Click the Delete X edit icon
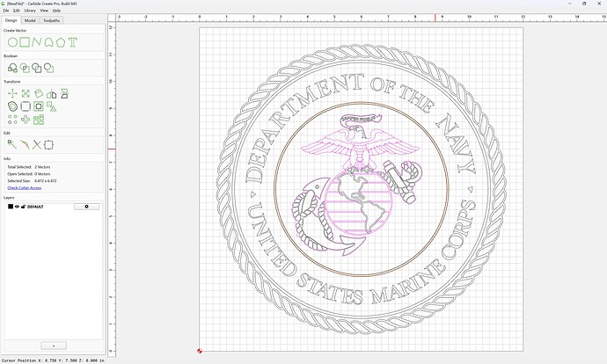Viewport: 607px width, 364px height. tap(36, 145)
